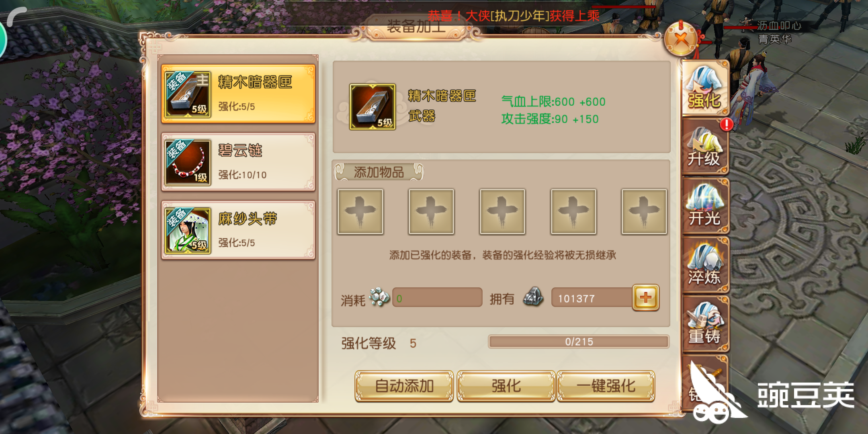Open the 重铸 side tab
The image size is (868, 434).
(x=706, y=324)
